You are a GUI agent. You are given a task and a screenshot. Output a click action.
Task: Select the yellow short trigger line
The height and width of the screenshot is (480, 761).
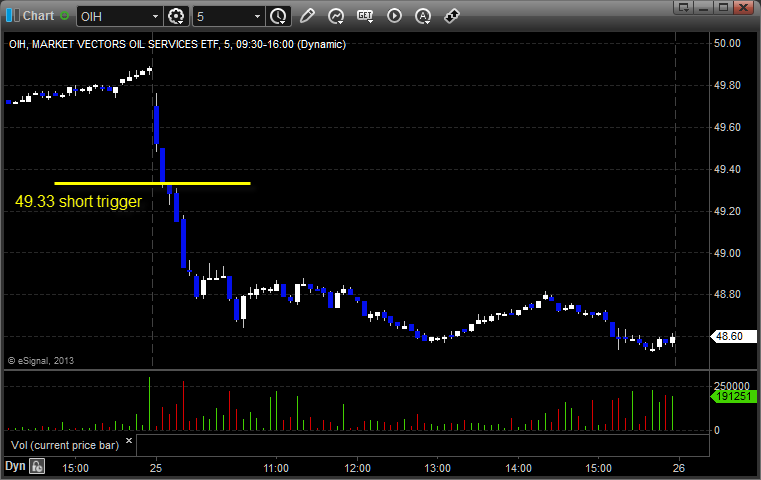coord(152,183)
